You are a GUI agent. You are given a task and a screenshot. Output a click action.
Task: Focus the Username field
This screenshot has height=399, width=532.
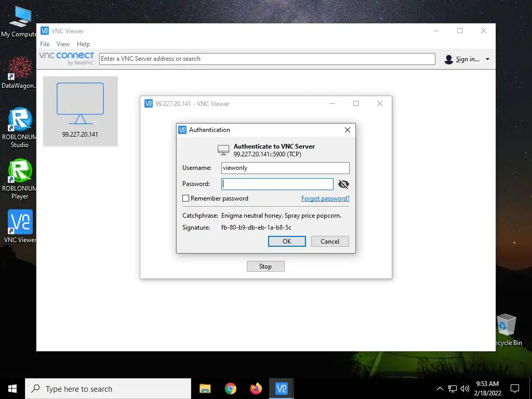tap(285, 168)
